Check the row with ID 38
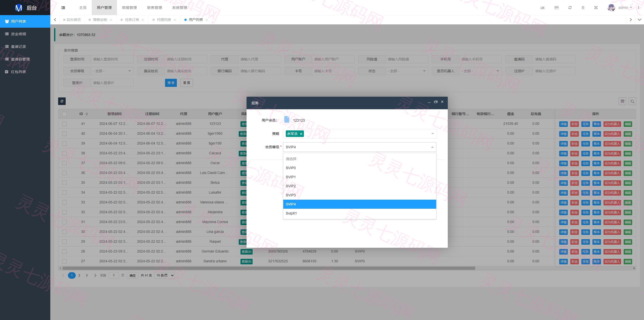The width and height of the screenshot is (644, 320). point(64,153)
